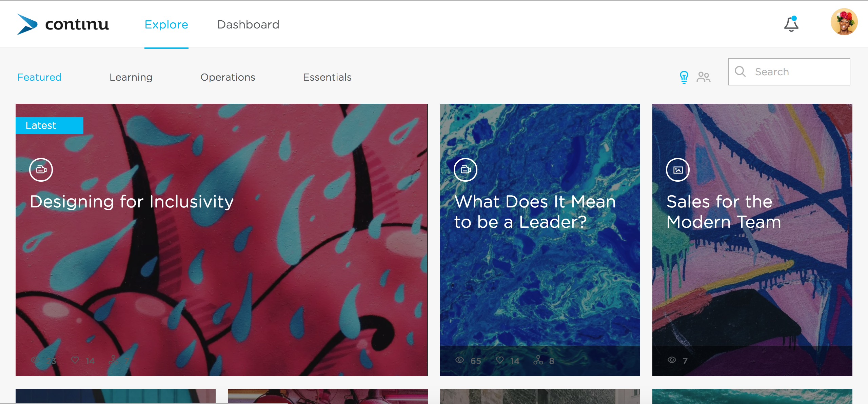The width and height of the screenshot is (868, 404).
Task: Click the magnifying glass search icon
Action: pos(740,72)
